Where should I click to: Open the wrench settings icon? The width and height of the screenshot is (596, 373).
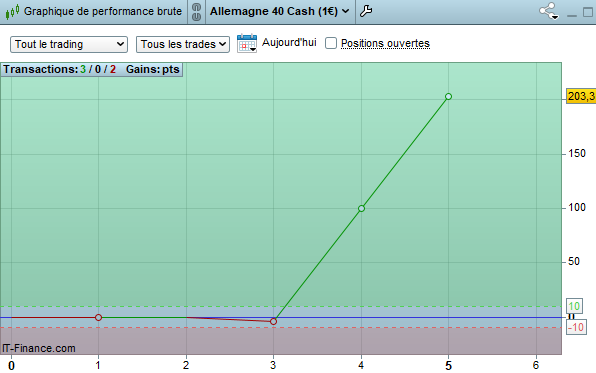pyautogui.click(x=366, y=11)
